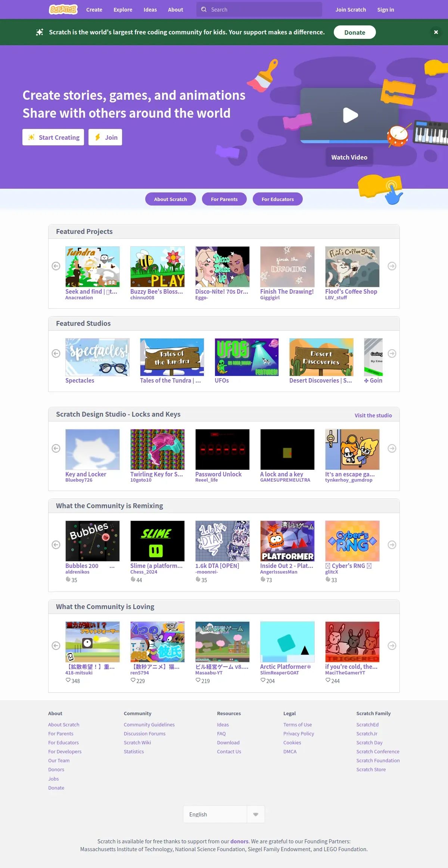
Task: Open Slime platformer project thumbnail
Action: click(x=158, y=541)
